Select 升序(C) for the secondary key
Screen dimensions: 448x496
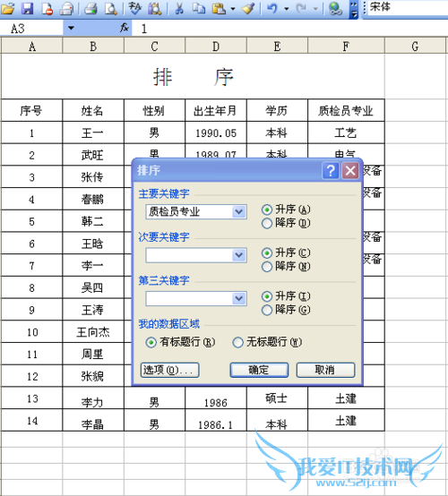(267, 252)
